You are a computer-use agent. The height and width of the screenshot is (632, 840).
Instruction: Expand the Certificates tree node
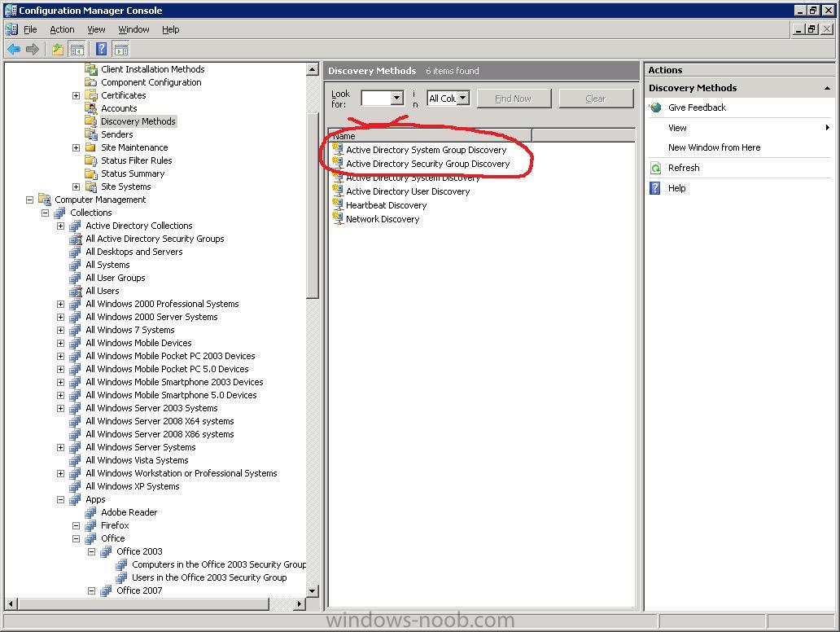pyautogui.click(x=76, y=95)
